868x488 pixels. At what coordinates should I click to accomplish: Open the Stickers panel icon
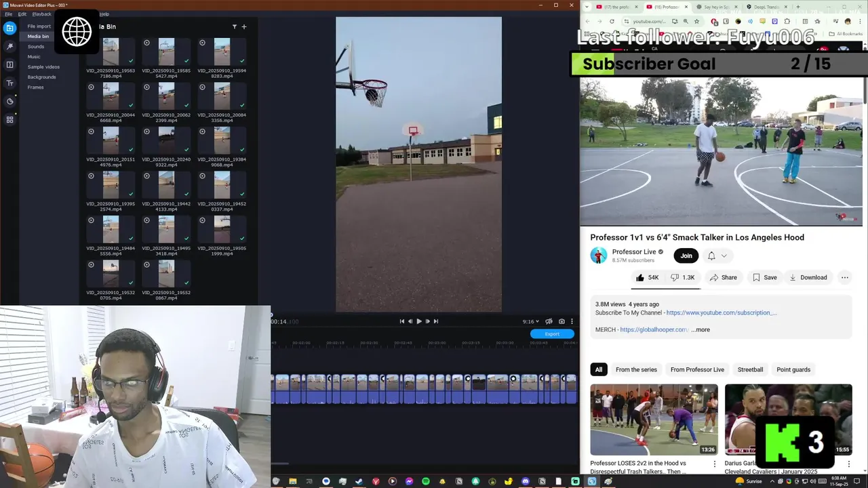tap(9, 101)
